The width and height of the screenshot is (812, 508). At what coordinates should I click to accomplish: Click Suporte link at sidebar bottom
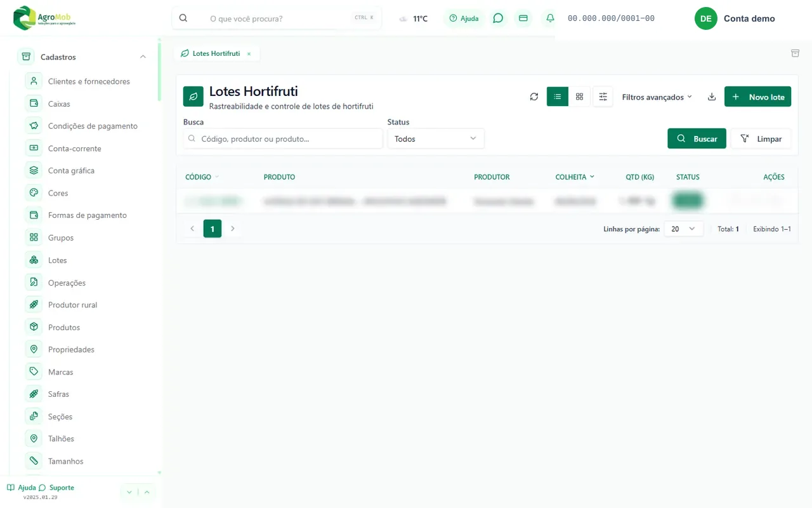(x=56, y=488)
